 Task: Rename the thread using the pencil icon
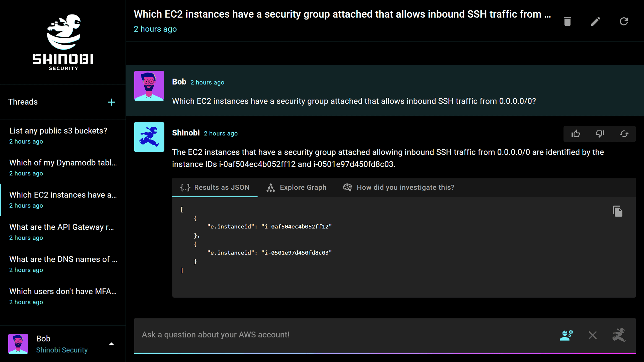tap(595, 21)
